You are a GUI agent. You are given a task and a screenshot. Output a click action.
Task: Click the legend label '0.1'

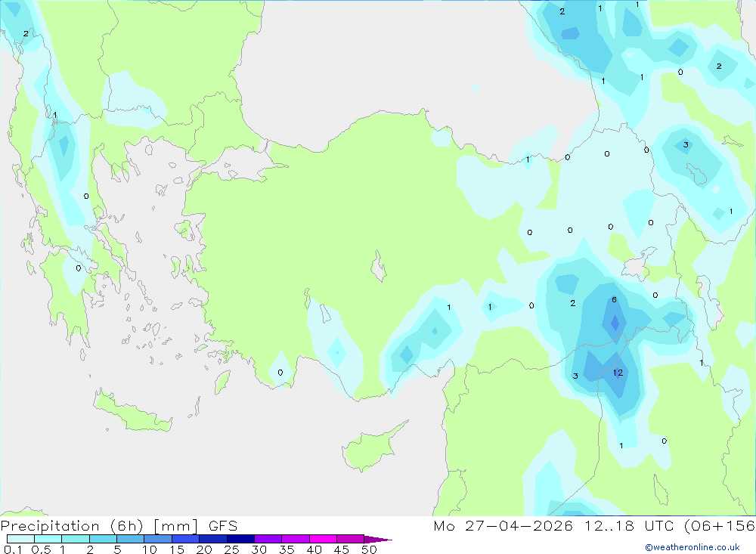12,549
